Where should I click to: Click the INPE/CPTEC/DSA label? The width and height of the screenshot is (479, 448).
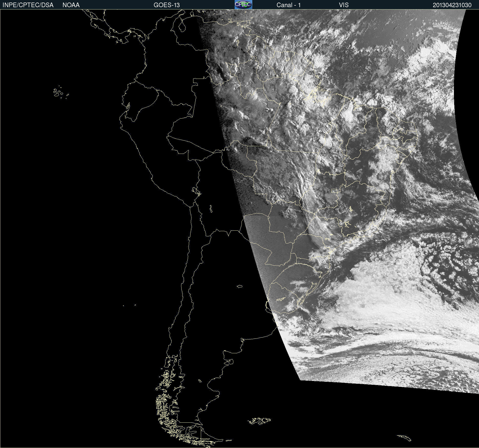[x=28, y=5]
